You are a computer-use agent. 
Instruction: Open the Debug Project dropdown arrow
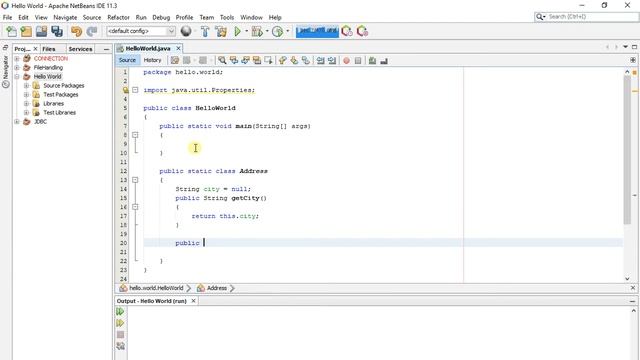coord(267,31)
